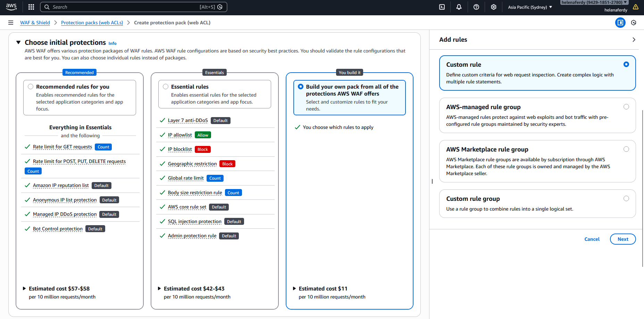Screen dimensions: 644x319
Task: Click Cancel in the Add rules panel
Action: [592, 239]
